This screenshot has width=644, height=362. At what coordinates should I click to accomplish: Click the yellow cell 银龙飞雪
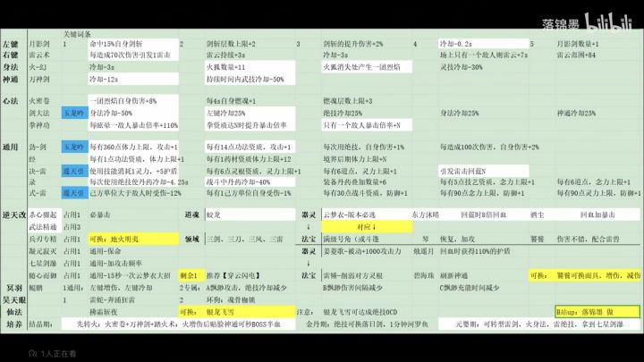point(250,312)
